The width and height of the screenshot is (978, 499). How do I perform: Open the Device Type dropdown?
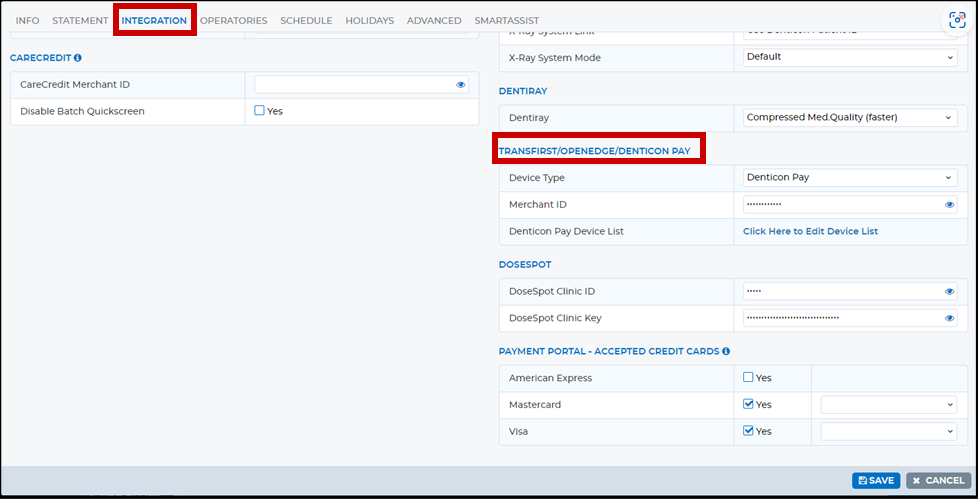(x=850, y=177)
